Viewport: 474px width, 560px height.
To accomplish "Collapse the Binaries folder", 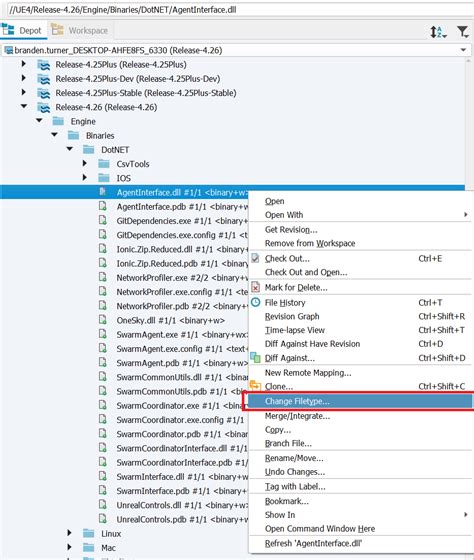I will [x=54, y=135].
